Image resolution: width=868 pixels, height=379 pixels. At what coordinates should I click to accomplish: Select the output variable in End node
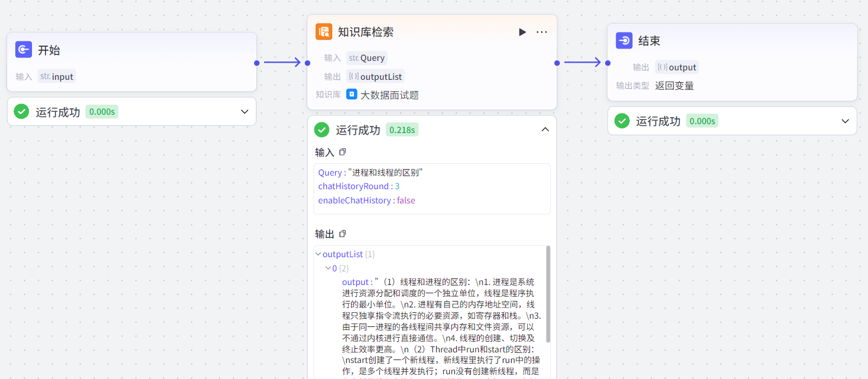point(677,67)
